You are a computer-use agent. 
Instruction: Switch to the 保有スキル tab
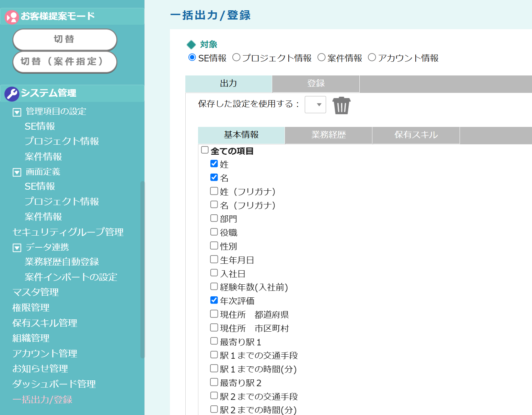416,135
